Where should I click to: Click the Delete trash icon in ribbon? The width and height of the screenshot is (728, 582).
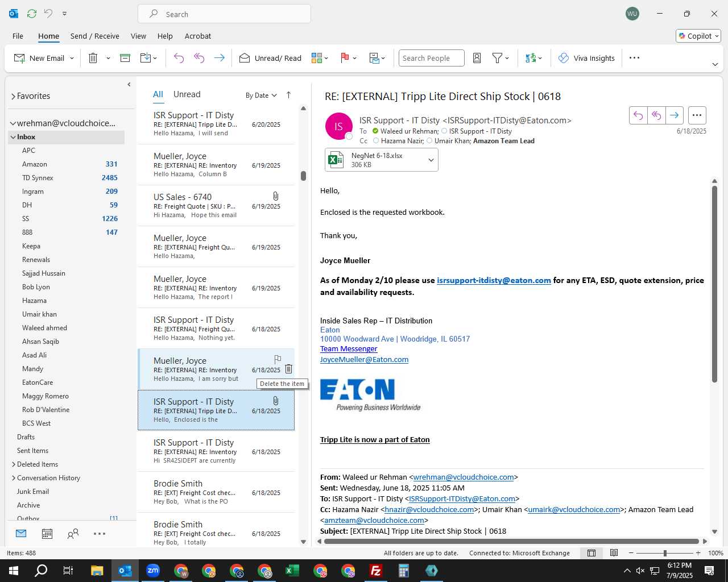click(93, 58)
